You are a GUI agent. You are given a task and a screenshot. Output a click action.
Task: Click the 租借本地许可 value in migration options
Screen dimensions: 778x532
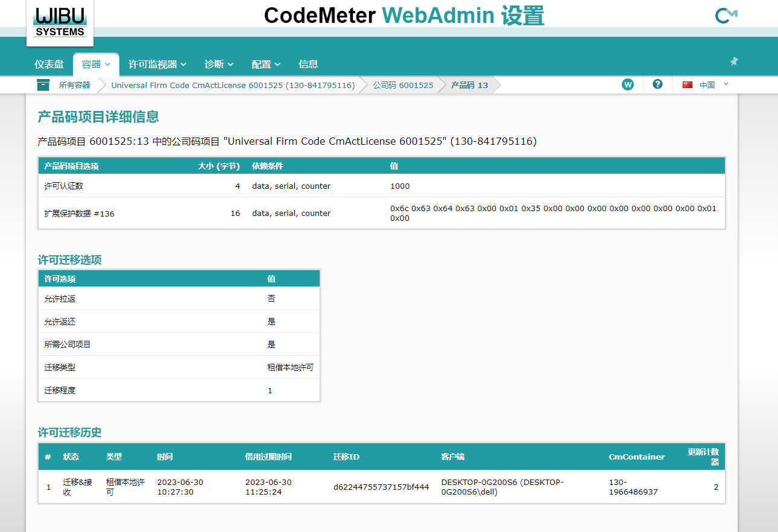pyautogui.click(x=291, y=367)
